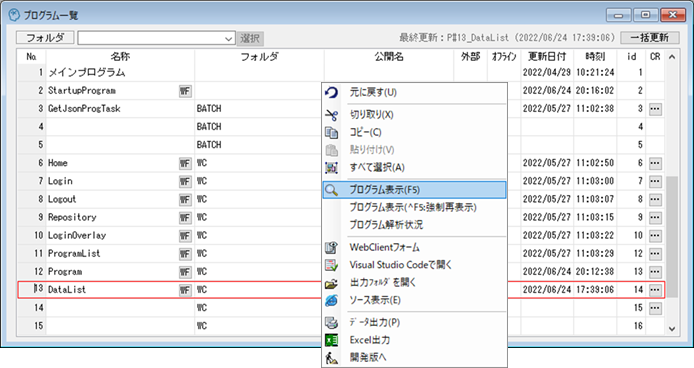Image resolution: width=694 pixels, height=368 pixels.
Task: Click WF badge on DataList row
Action: coord(185,290)
